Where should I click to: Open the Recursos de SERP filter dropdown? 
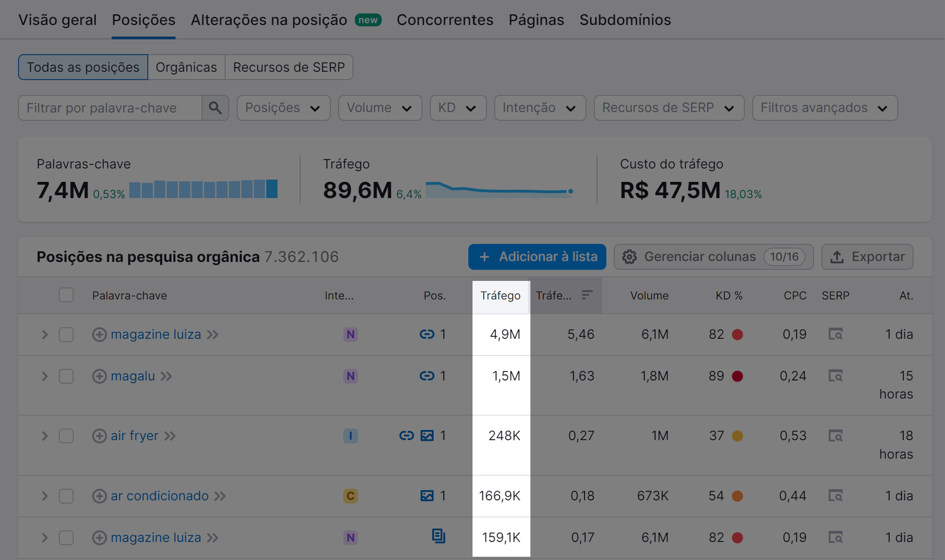click(x=669, y=108)
